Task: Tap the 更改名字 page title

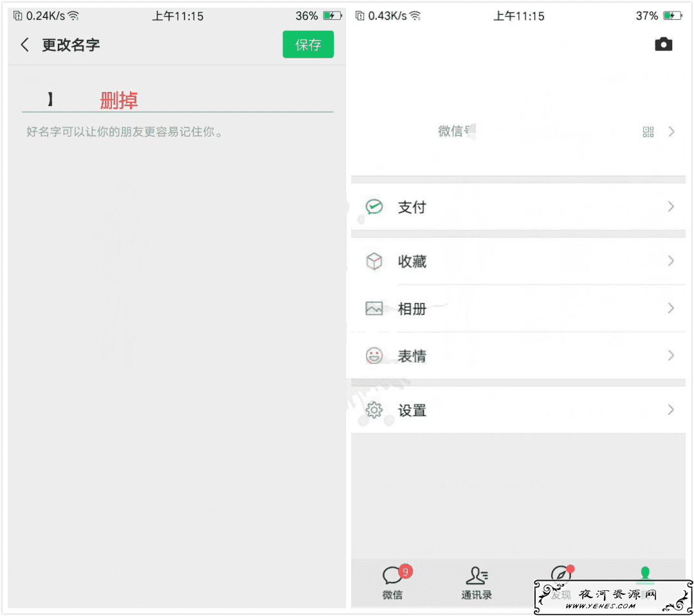Action: pyautogui.click(x=71, y=45)
